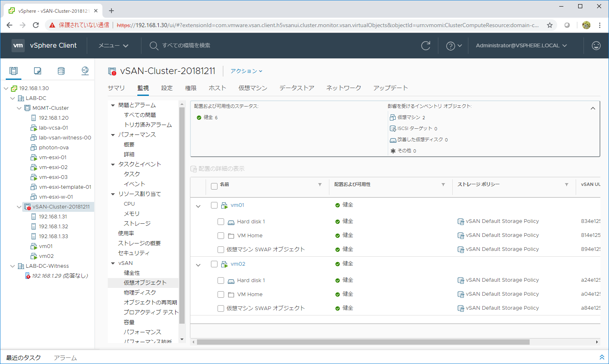Viewport: 609px width, 364px height.
Task: Check the vm02 Hard disk 1 checkbox
Action: [221, 281]
